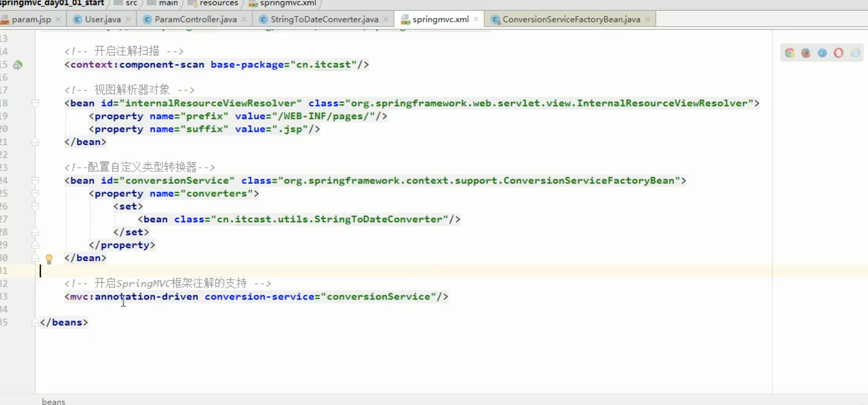Collapse internalResourceViewResolver bean at line 18
Viewport: 868px width, 405px height.
[35, 103]
